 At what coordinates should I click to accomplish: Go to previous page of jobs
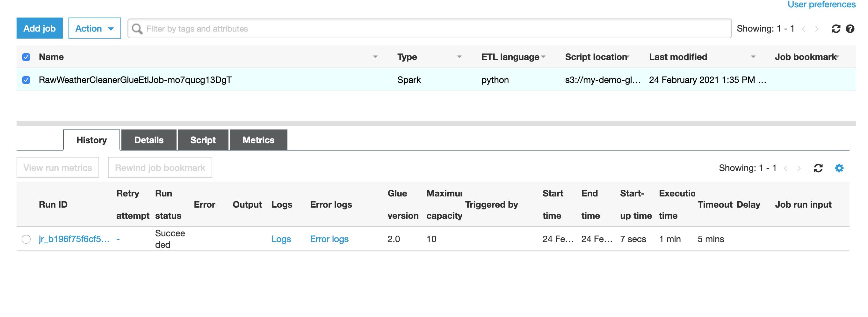(x=804, y=29)
